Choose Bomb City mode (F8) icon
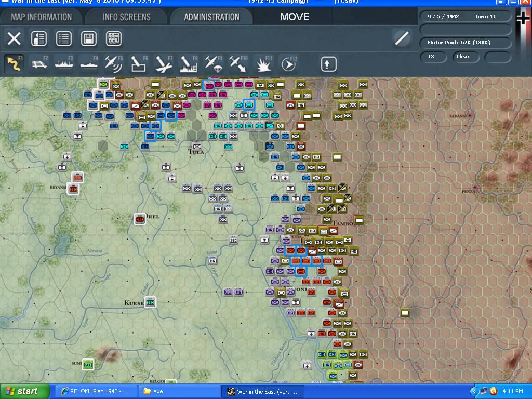532x399 pixels. [x=189, y=64]
